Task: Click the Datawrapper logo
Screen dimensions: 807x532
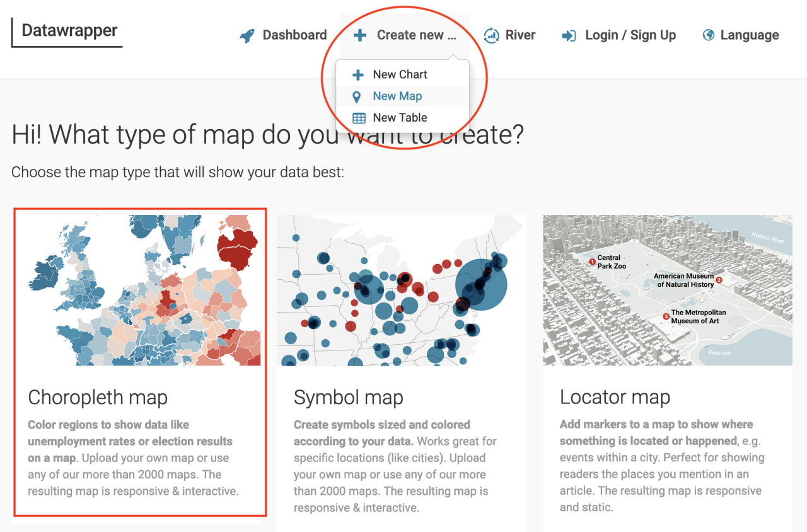Action: click(69, 31)
